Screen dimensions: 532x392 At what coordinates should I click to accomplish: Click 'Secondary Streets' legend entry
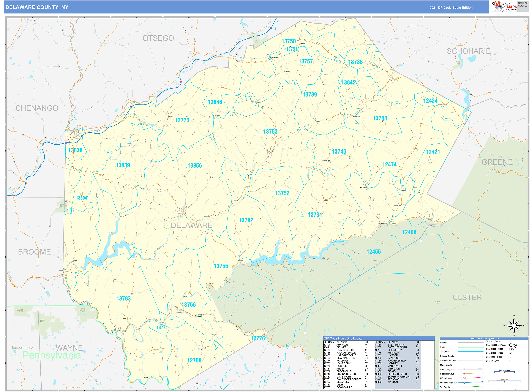coord(448,361)
